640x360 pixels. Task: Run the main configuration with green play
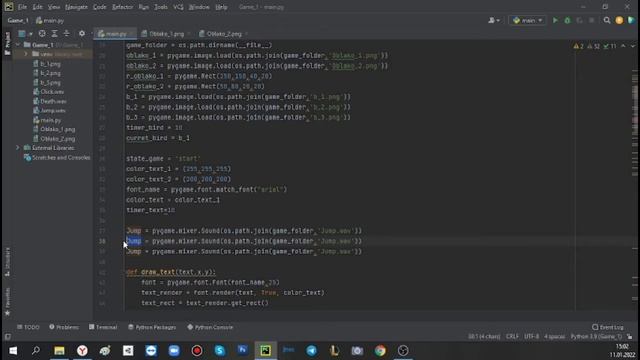coord(555,20)
